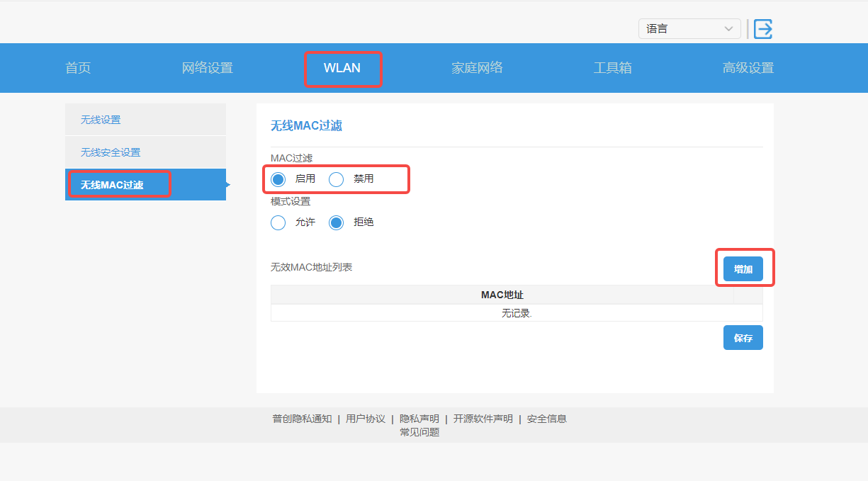The width and height of the screenshot is (868, 481).
Task: Click the 增加 button
Action: [x=743, y=269]
